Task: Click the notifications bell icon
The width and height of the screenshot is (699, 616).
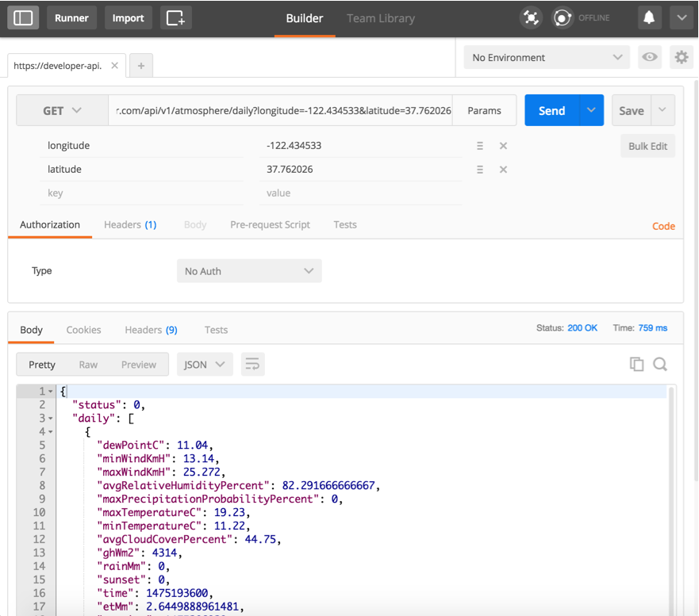Action: click(648, 17)
